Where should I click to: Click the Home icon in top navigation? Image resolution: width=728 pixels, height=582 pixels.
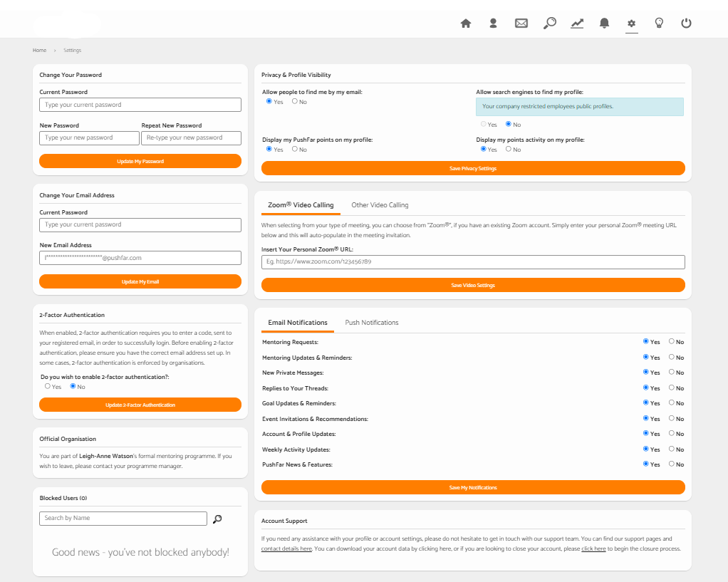click(466, 24)
